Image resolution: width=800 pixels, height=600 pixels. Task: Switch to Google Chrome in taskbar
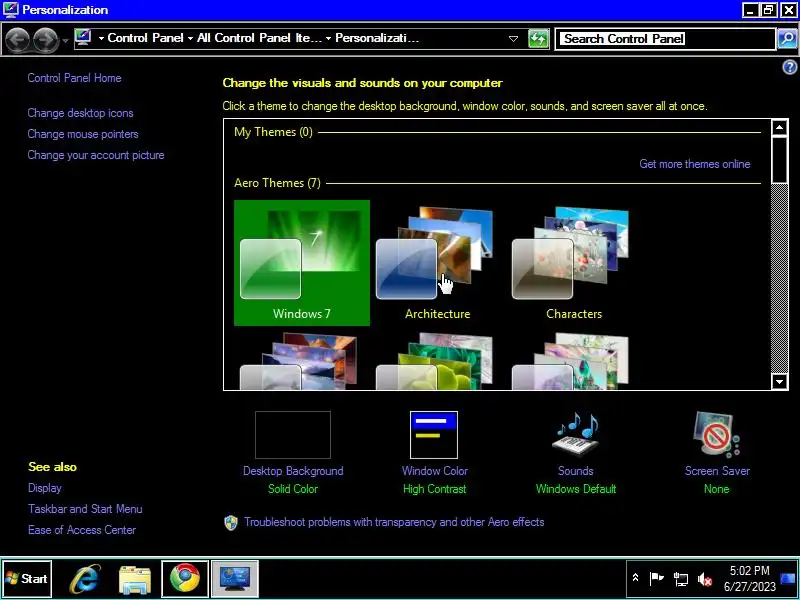pyautogui.click(x=185, y=579)
